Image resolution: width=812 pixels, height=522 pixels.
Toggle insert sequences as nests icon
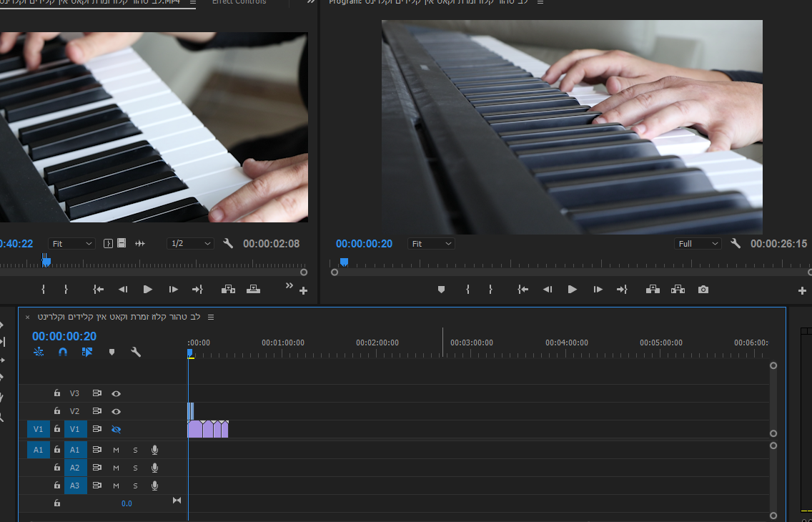pyautogui.click(x=39, y=352)
